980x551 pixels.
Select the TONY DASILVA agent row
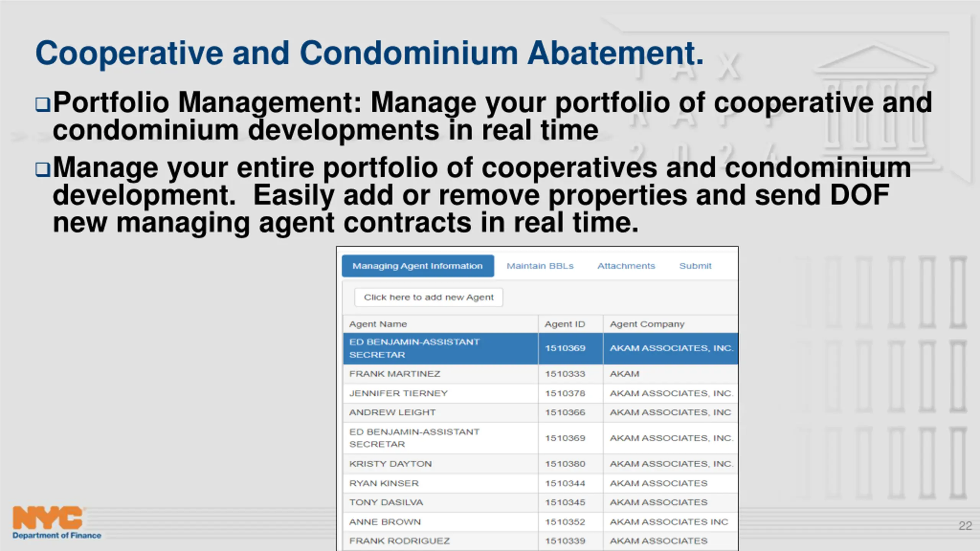point(386,502)
